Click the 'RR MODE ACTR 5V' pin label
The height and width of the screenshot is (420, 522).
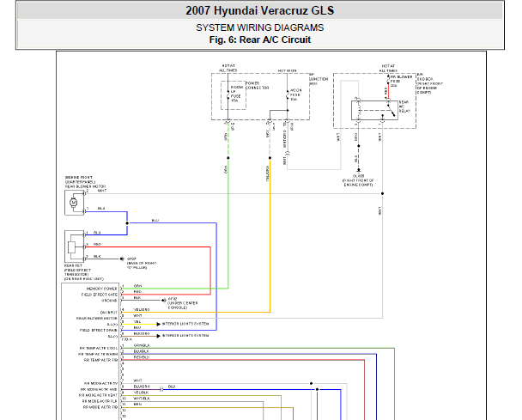point(100,383)
